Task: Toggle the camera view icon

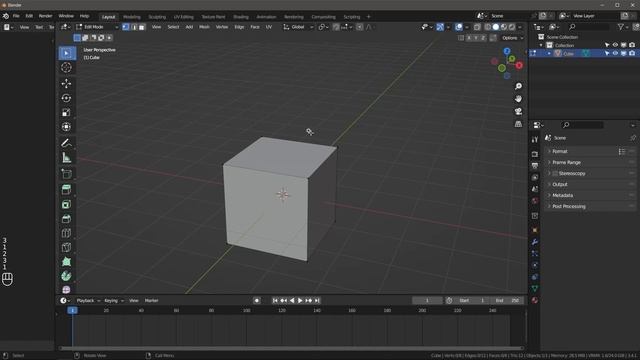Action: [x=518, y=111]
